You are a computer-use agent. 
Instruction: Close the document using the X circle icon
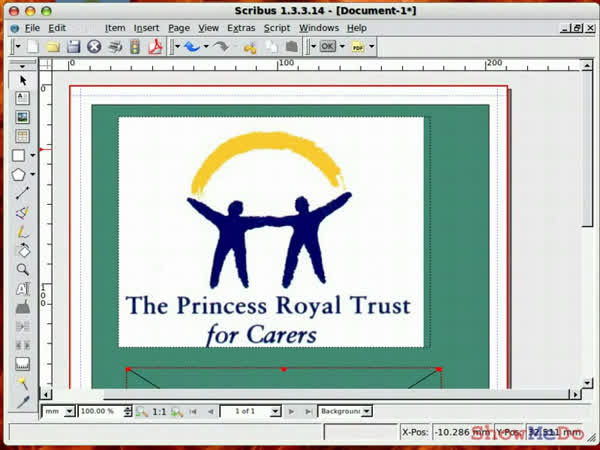click(94, 47)
